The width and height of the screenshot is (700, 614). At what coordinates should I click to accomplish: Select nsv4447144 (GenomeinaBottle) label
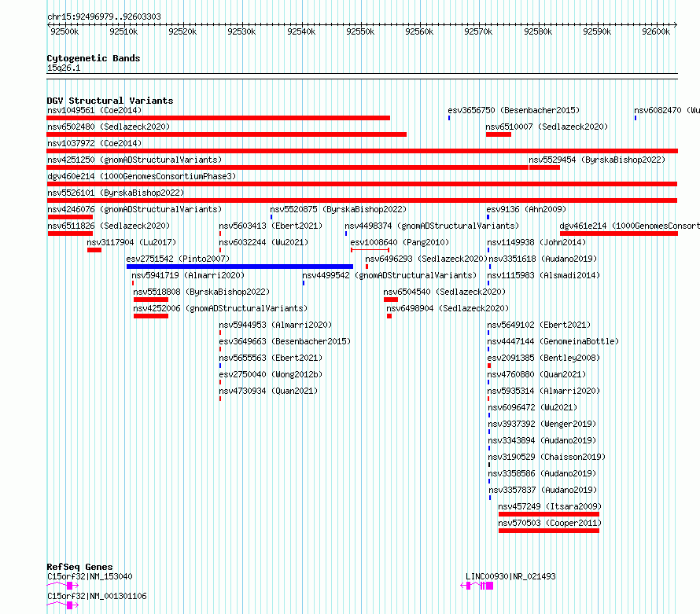pos(553,341)
